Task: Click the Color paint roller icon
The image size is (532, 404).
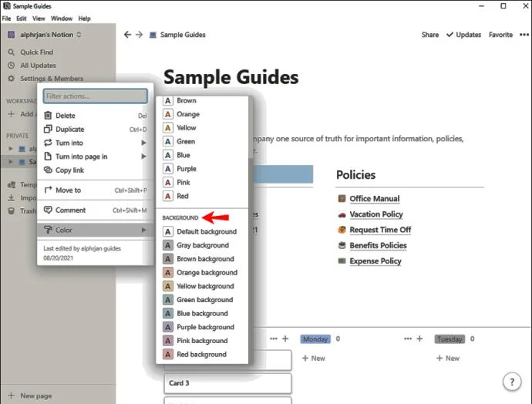Action: (x=48, y=230)
